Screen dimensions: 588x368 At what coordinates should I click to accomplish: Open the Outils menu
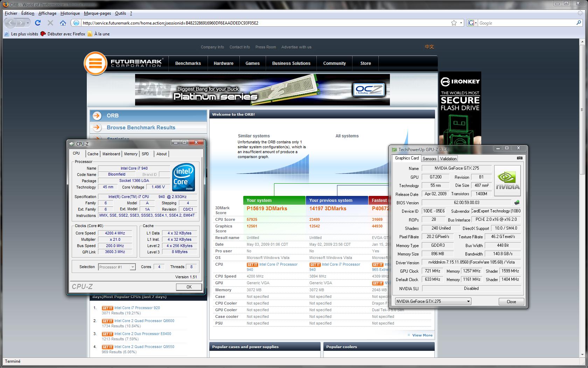120,13
